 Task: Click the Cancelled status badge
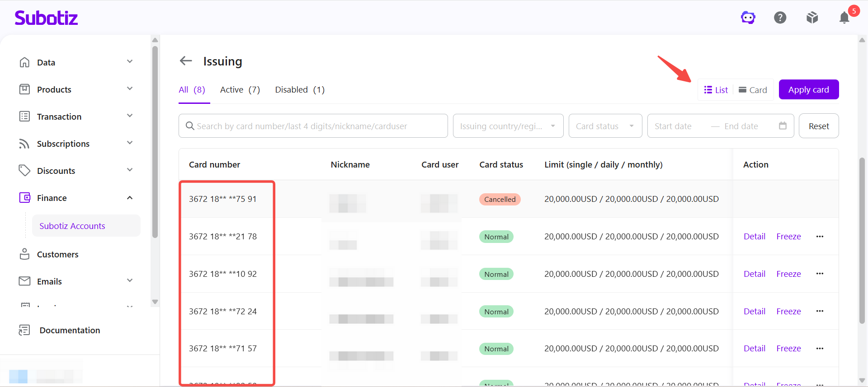coord(500,199)
